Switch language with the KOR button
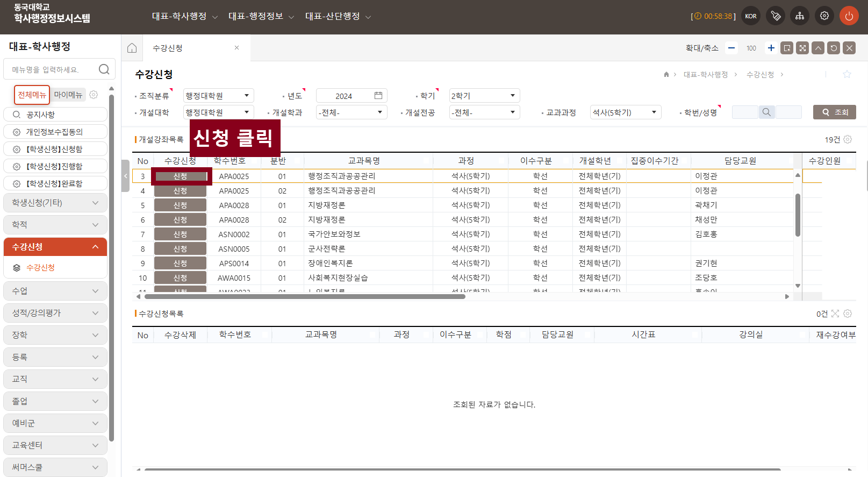Viewport: 868px width, 477px height. (x=751, y=16)
